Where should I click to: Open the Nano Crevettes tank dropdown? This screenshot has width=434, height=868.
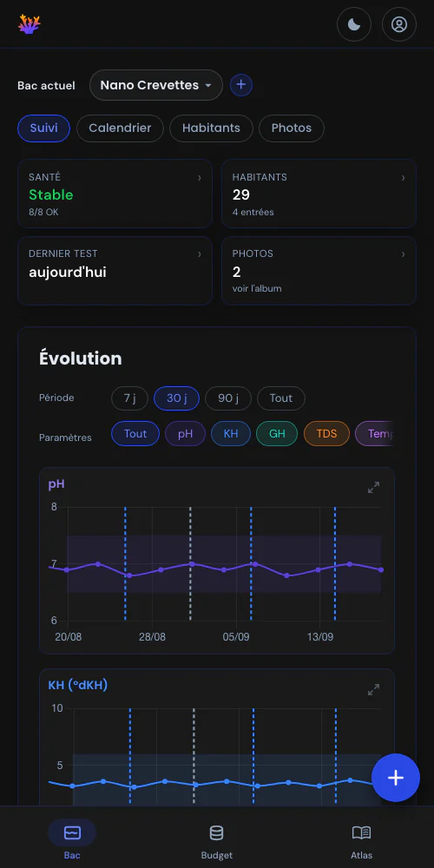[156, 85]
